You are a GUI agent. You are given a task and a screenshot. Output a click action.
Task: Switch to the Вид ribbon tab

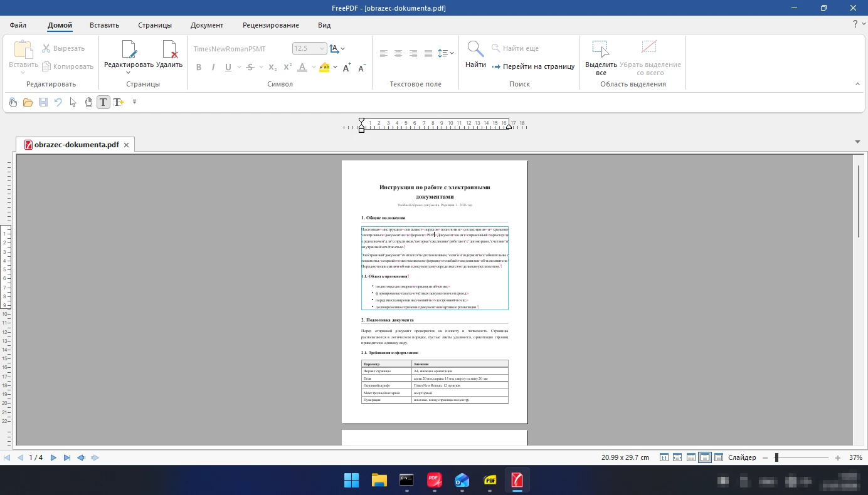click(324, 26)
